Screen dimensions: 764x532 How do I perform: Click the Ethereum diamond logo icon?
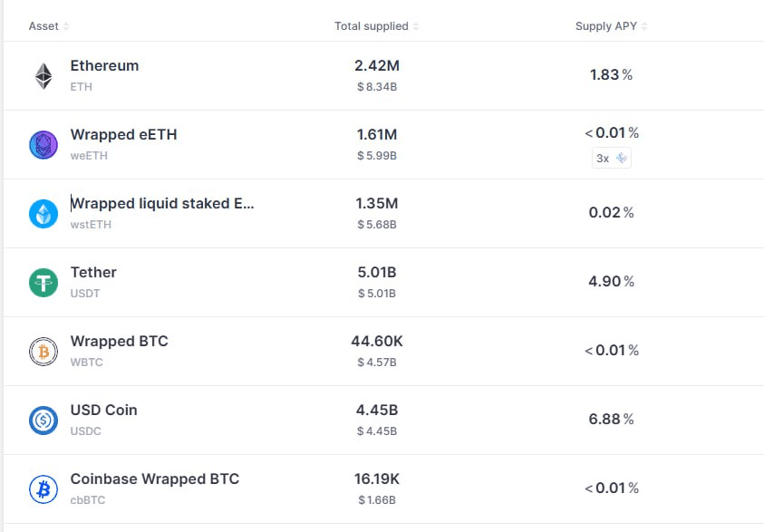pyautogui.click(x=44, y=76)
